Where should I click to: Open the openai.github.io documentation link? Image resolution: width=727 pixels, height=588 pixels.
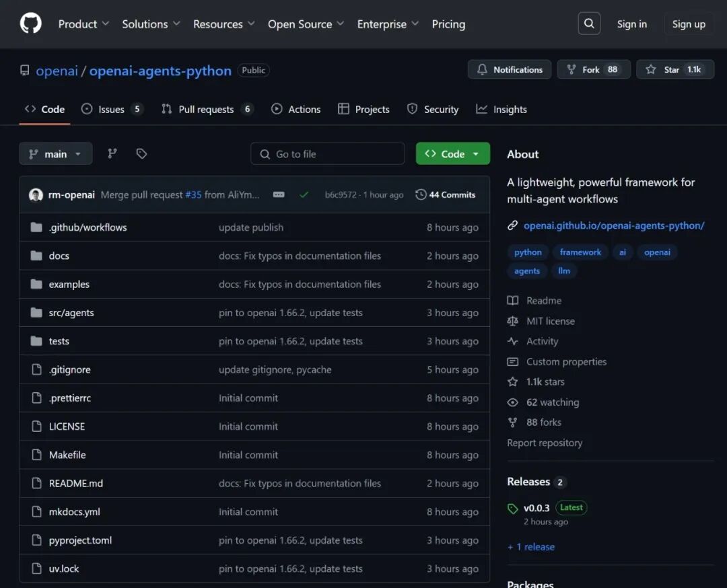(614, 225)
